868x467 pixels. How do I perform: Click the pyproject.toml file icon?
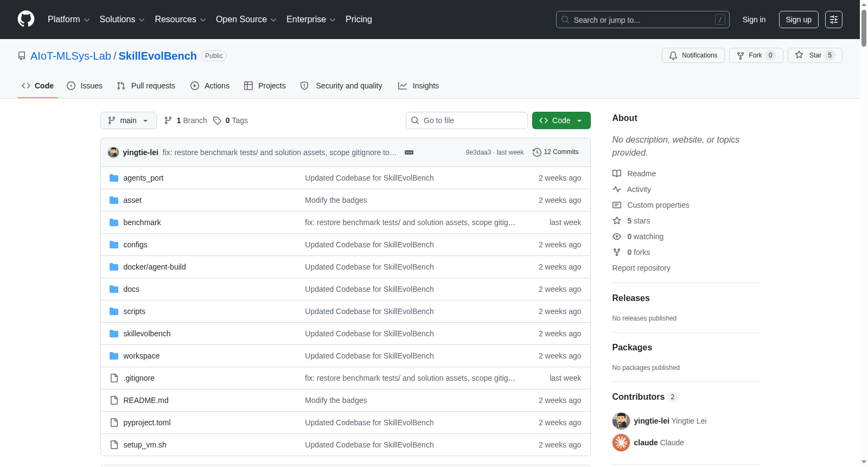click(x=114, y=423)
